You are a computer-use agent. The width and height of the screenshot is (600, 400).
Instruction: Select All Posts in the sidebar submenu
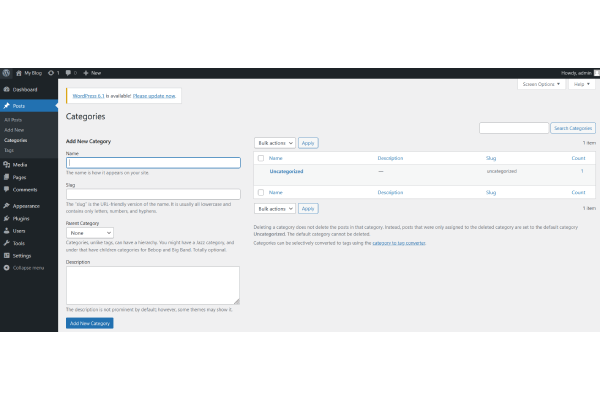pos(13,120)
